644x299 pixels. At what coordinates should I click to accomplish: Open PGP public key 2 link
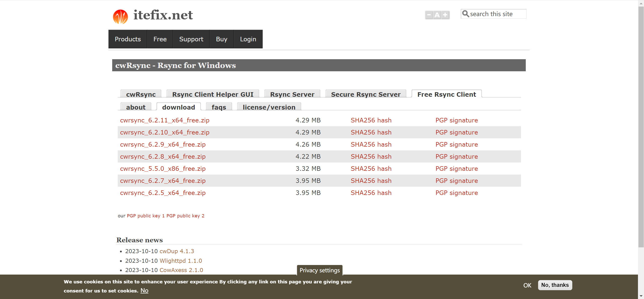click(x=185, y=216)
